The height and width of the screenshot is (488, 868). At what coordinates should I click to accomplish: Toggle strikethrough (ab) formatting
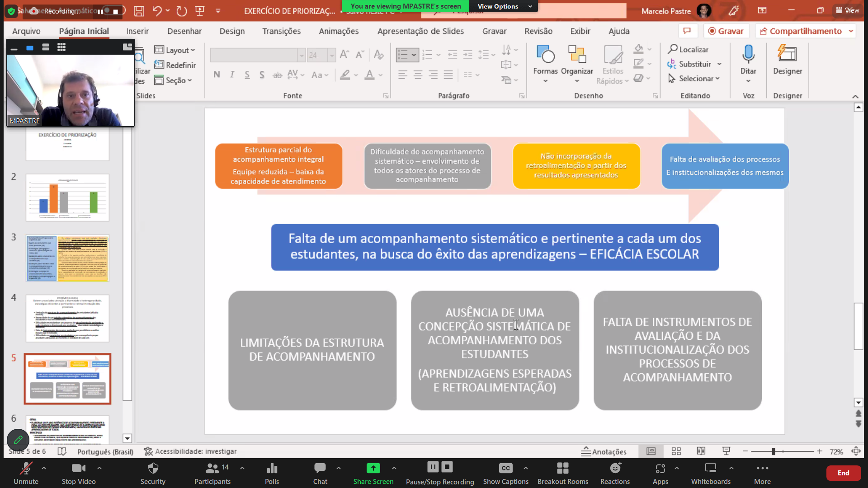277,75
